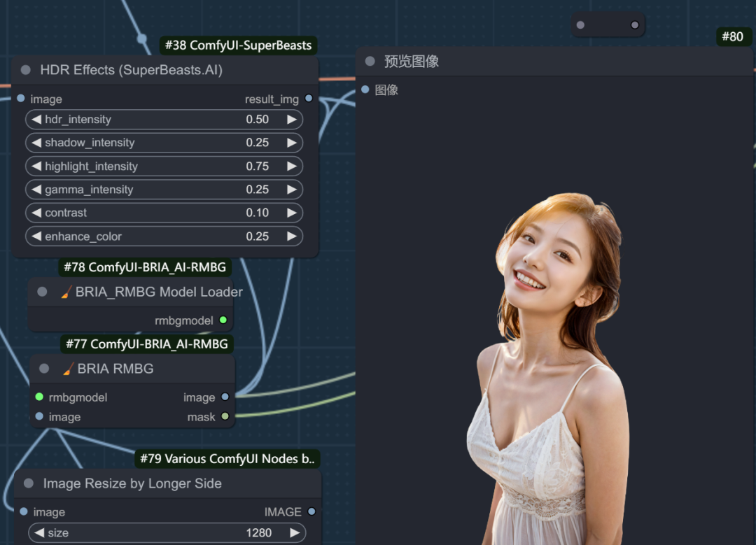756x545 pixels.
Task: Click rmbgmodel output port on BRIA_RMBG Model Loader
Action: pyautogui.click(x=223, y=320)
